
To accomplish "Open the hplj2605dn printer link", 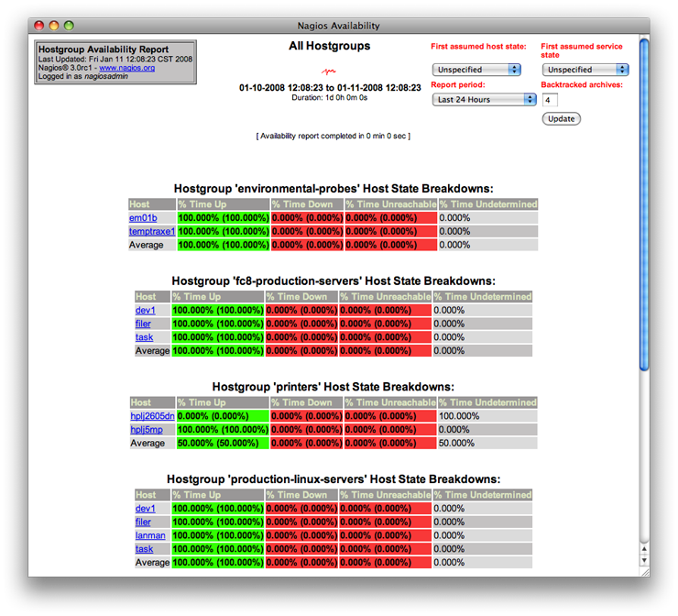I will [x=153, y=416].
